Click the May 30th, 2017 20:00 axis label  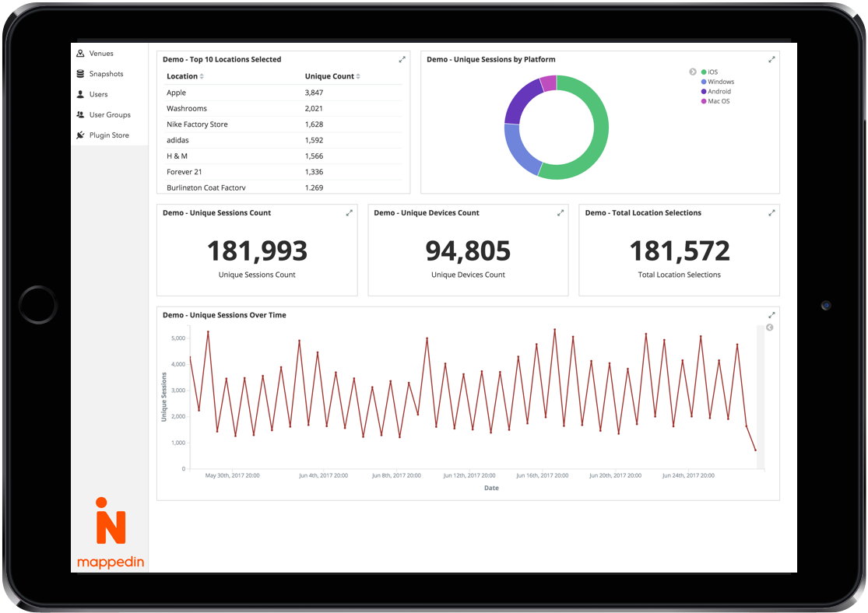233,476
